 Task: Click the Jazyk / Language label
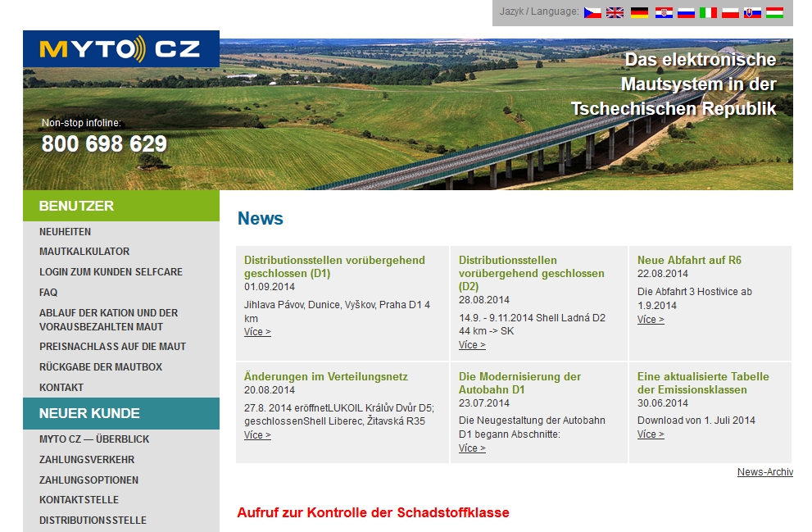point(539,11)
